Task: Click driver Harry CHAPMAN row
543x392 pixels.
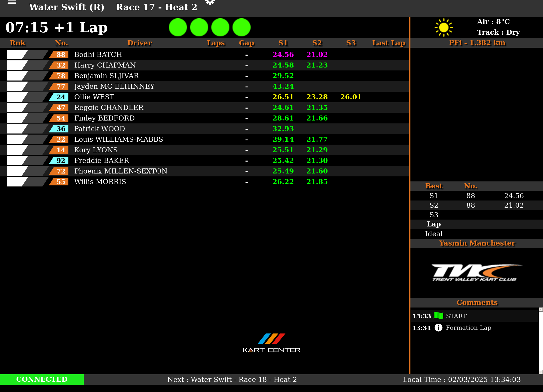Action: (x=105, y=65)
